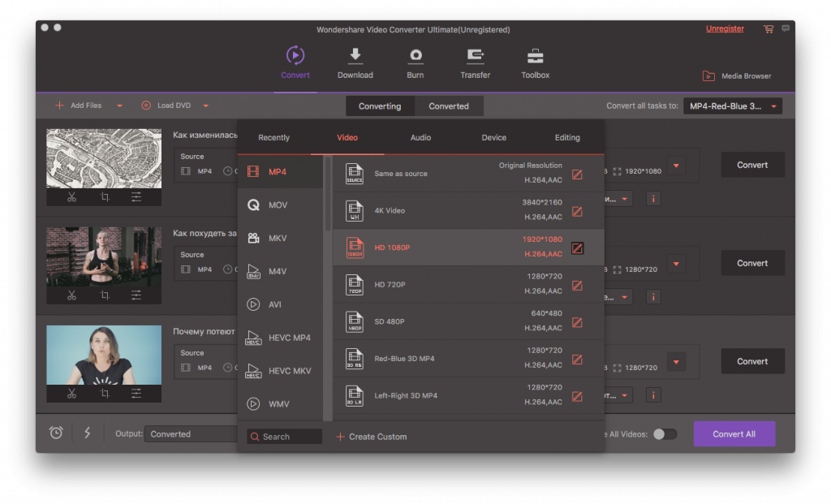Open effects adjustment icon under third video
Viewport: 831px width, 504px height.
[x=136, y=394]
